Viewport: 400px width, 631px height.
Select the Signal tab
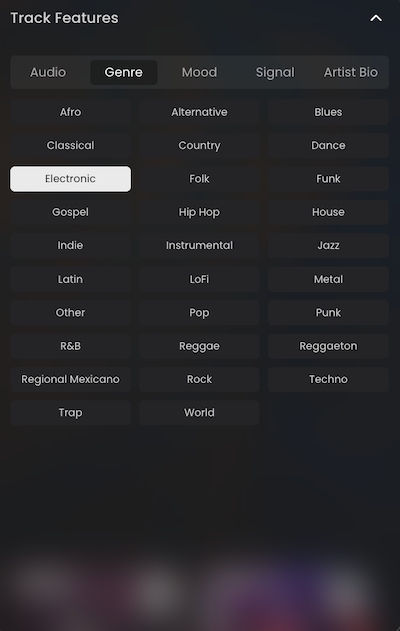275,72
